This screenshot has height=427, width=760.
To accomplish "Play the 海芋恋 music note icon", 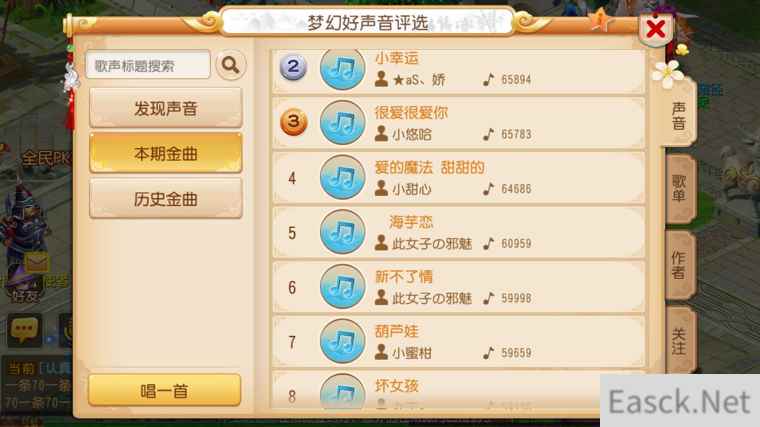I will click(343, 232).
